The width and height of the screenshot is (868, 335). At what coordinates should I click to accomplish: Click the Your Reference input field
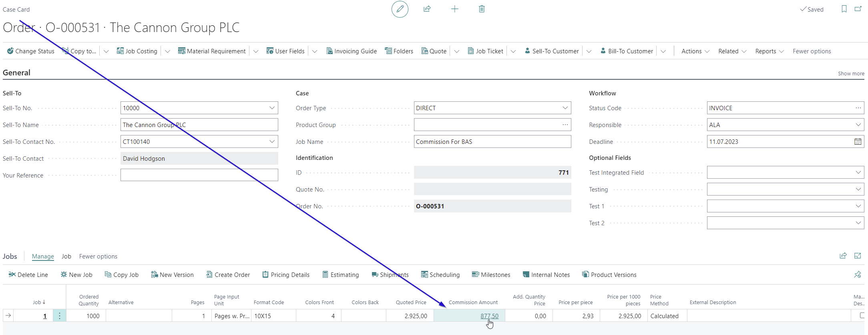pyautogui.click(x=199, y=175)
